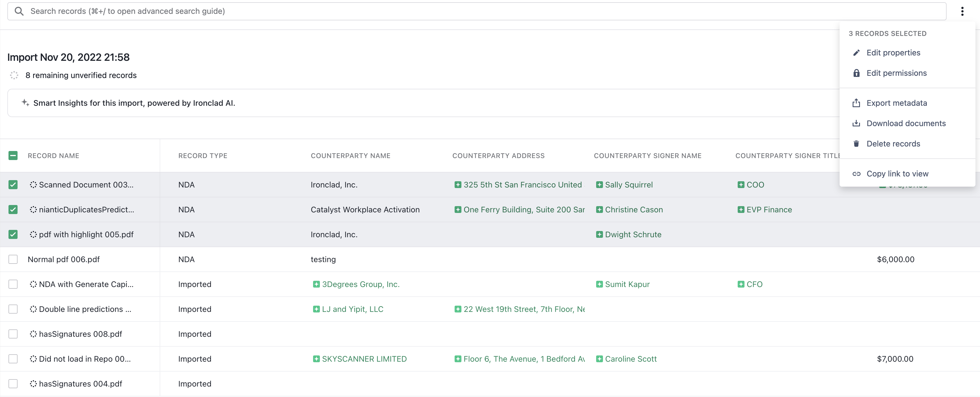Open the hasSignatures 004.pdf record
The width and height of the screenshot is (980, 397).
[x=81, y=384]
